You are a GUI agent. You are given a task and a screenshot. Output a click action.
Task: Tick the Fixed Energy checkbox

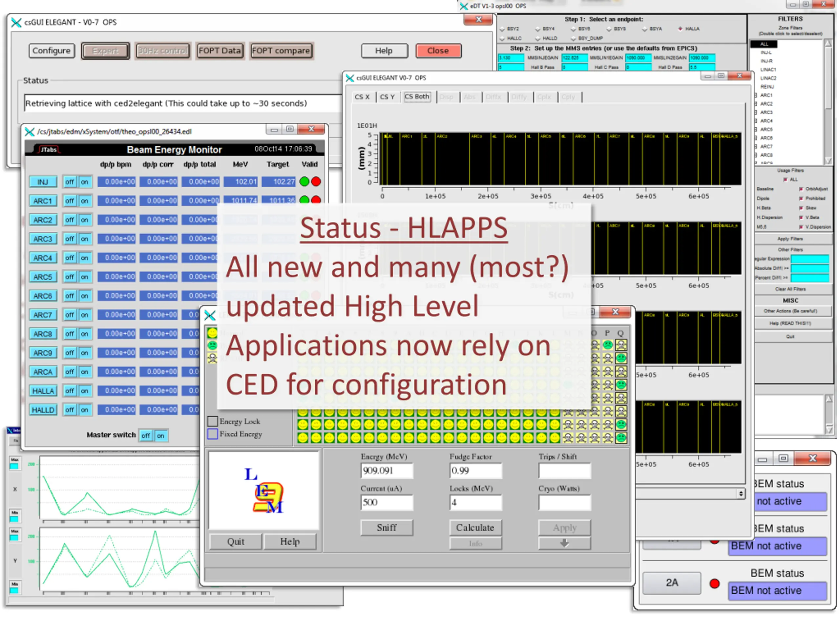coord(213,434)
